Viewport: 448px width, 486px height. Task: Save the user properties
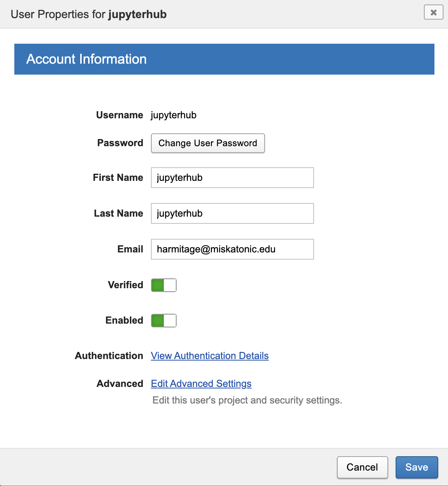417,467
